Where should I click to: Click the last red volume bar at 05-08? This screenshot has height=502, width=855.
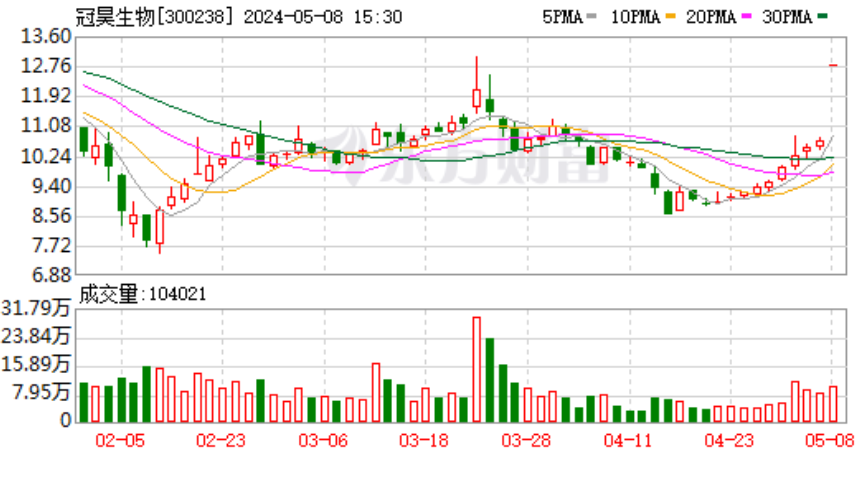[833, 404]
